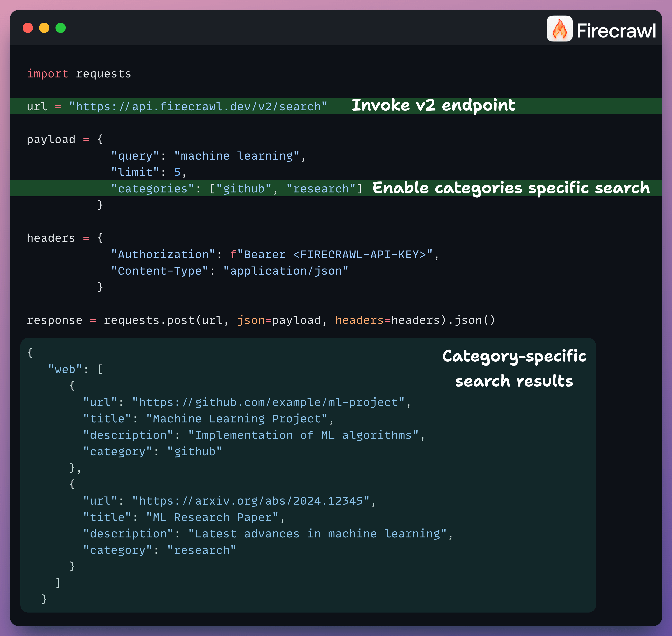Click the "Category-specific search results" heading
This screenshot has height=636, width=672.
pyautogui.click(x=514, y=368)
